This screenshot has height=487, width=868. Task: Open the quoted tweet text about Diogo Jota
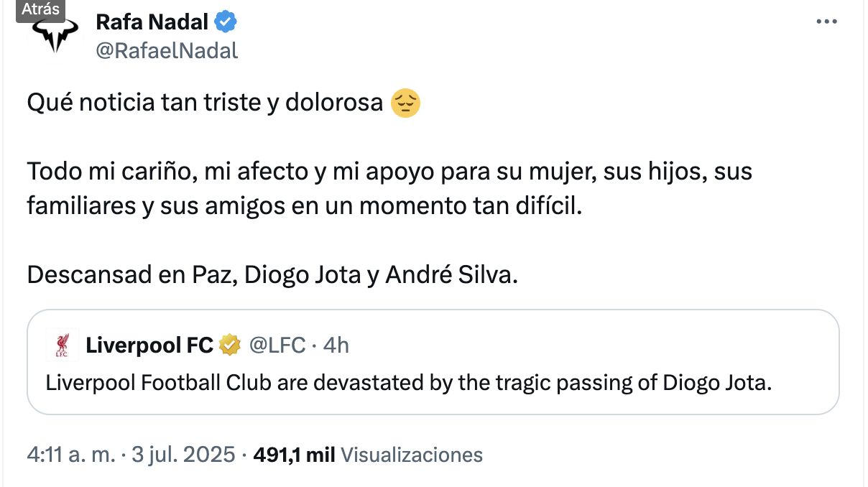click(408, 383)
